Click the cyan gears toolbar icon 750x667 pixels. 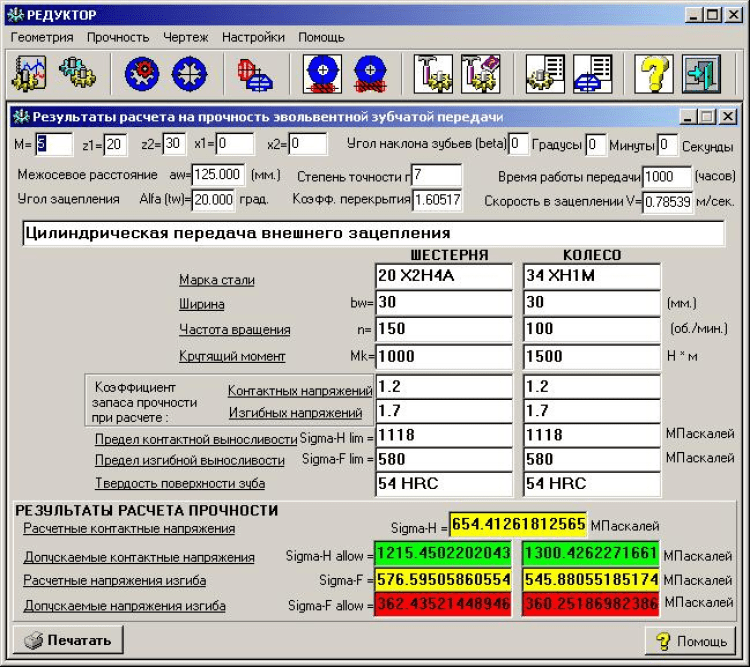77,73
